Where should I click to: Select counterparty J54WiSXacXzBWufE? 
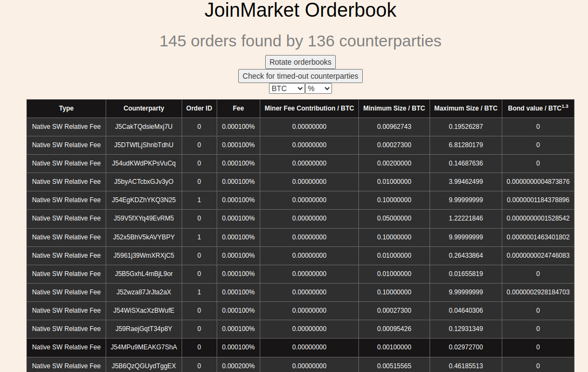(143, 311)
